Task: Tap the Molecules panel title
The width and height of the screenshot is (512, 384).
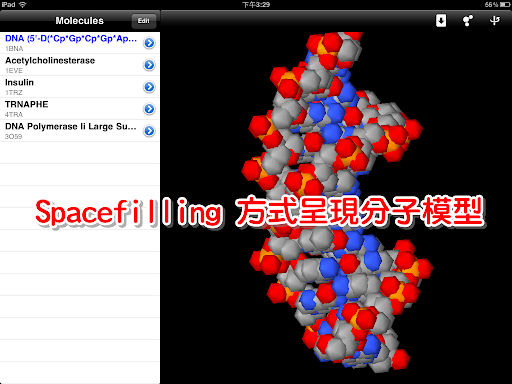Action: [79, 21]
